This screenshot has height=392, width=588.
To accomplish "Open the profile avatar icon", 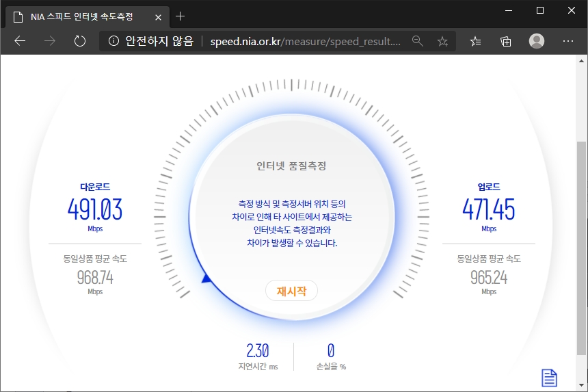I will 536,41.
